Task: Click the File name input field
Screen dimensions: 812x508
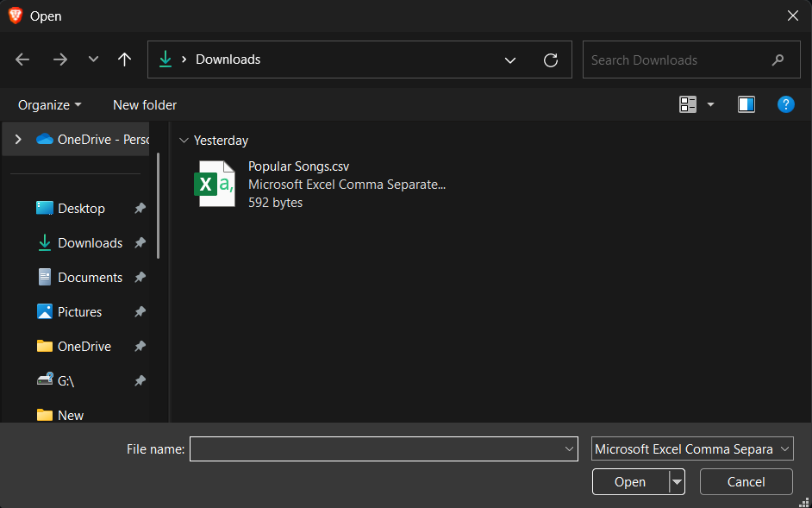Action: point(384,448)
